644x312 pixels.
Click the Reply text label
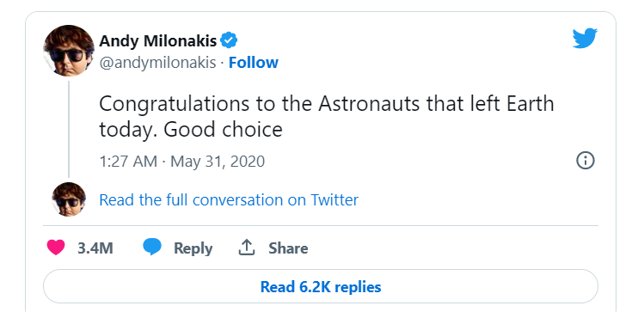193,248
